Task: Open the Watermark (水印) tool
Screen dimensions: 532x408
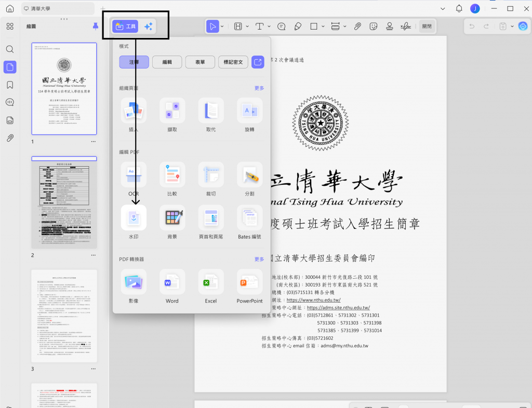Action: pyautogui.click(x=134, y=217)
